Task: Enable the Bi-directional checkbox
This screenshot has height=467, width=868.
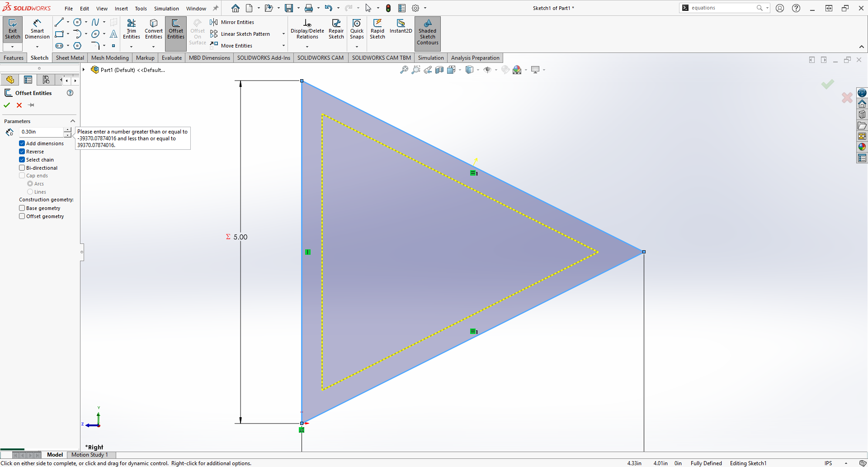Action: coord(22,168)
